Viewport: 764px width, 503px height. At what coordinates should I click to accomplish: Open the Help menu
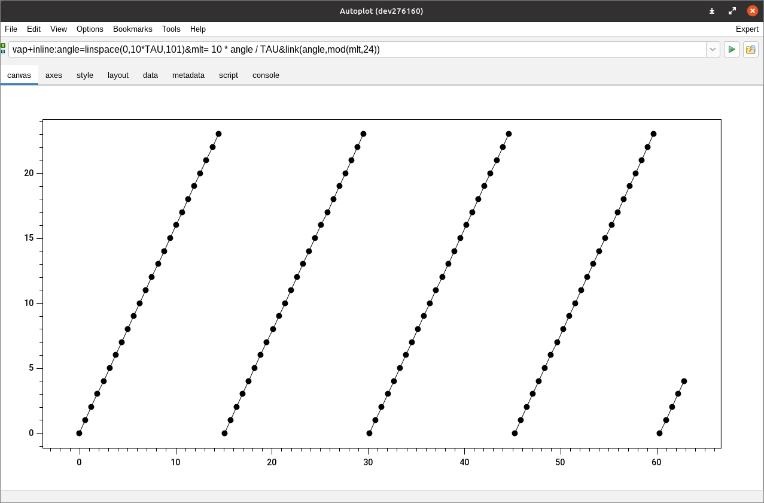(x=198, y=29)
